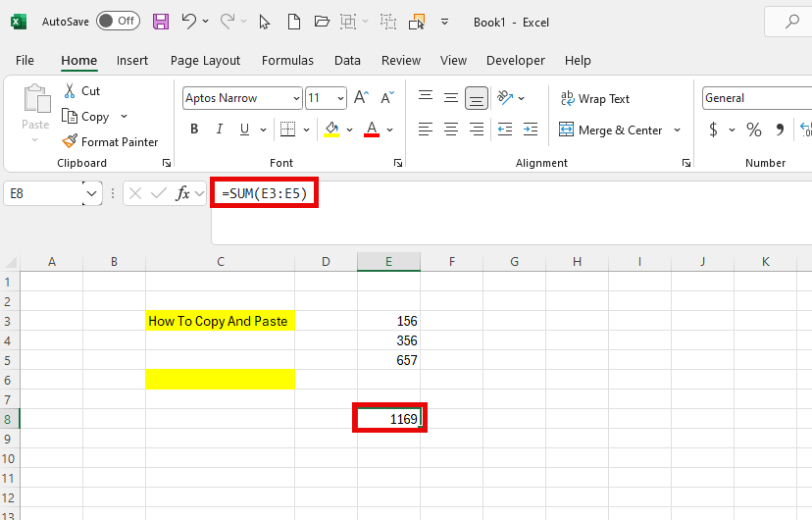This screenshot has height=520, width=812.
Task: Select cell with 'How To Copy And Paste'
Action: point(220,321)
